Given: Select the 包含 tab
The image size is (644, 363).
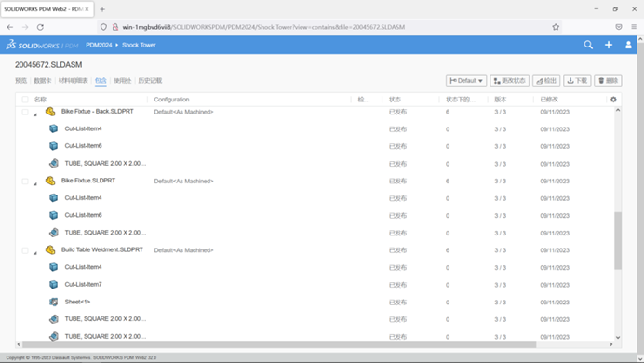Looking at the screenshot, I should (x=101, y=80).
